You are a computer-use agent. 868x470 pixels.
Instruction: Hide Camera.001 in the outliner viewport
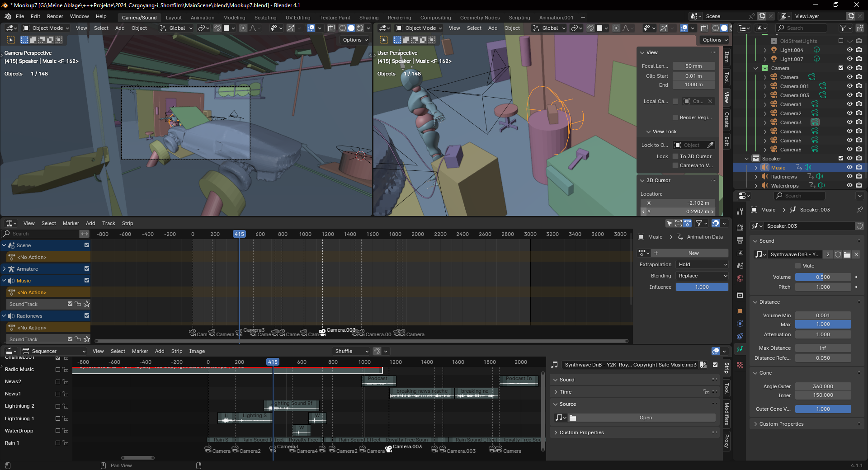point(849,86)
